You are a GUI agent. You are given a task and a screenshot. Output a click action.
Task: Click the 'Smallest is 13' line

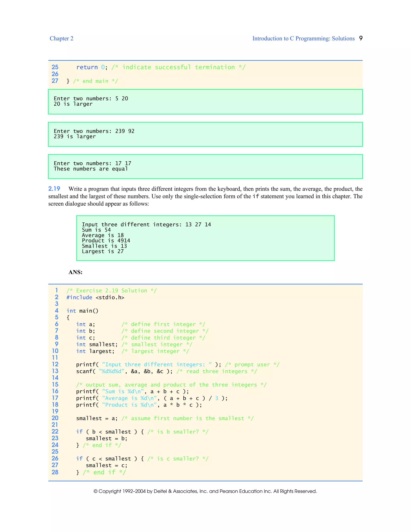click(x=104, y=246)
